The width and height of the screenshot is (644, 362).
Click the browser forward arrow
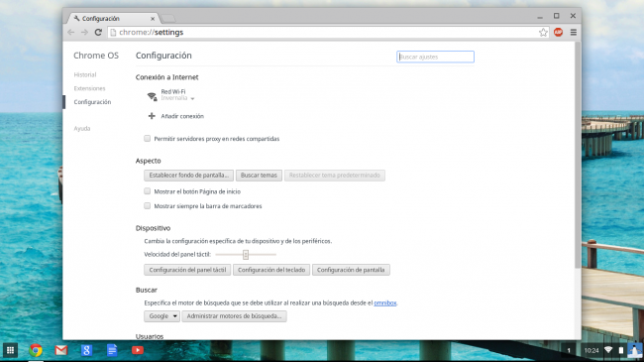84,32
